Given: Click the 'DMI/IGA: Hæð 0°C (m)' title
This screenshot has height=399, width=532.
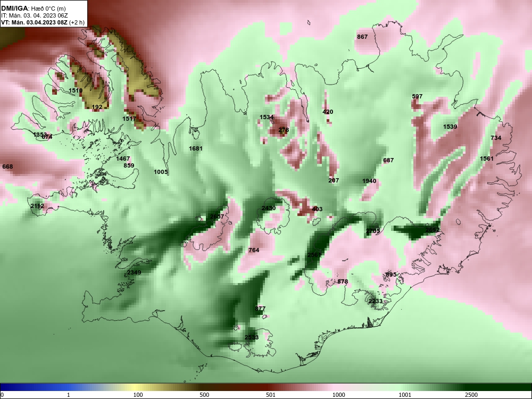Looking at the screenshot, I should [33, 9].
